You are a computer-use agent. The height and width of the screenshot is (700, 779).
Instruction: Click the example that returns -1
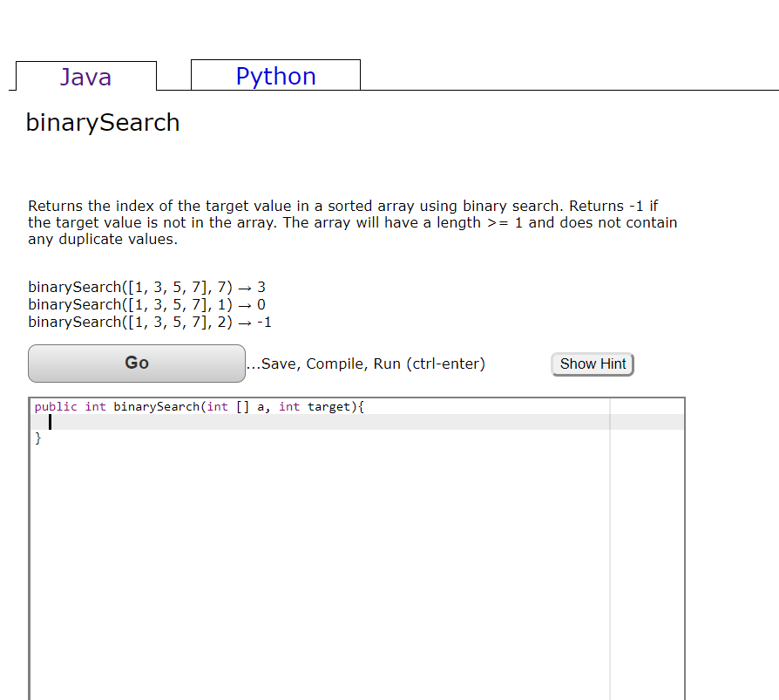point(149,322)
